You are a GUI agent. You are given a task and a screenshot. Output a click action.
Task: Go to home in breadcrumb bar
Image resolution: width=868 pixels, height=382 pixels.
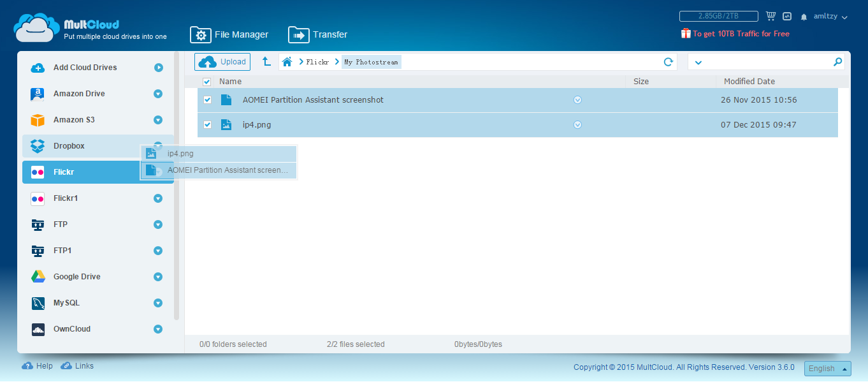coord(287,62)
